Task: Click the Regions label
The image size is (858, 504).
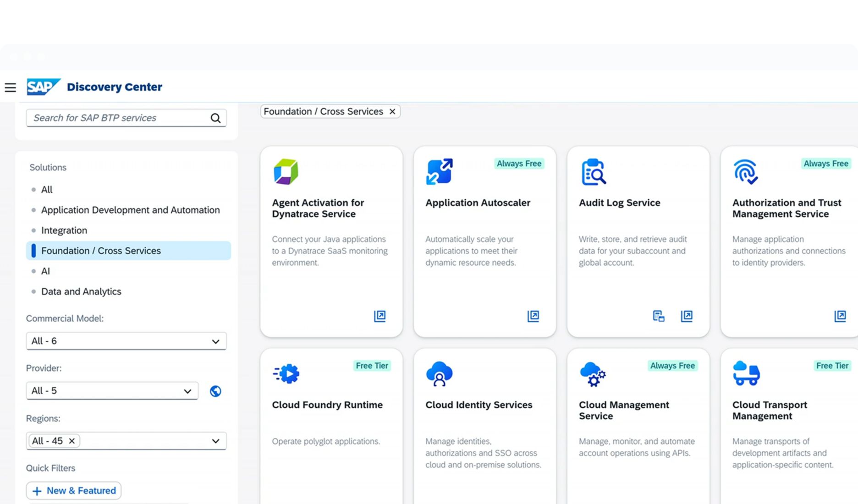Action: 43,419
